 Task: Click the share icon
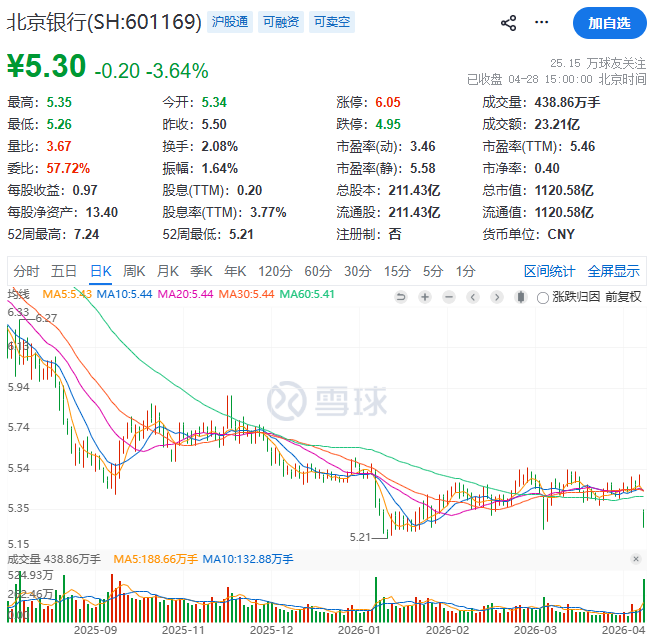(x=508, y=22)
